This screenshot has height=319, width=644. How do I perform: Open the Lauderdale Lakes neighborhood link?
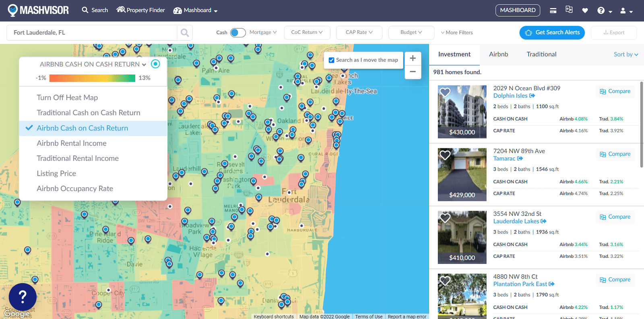(520, 222)
